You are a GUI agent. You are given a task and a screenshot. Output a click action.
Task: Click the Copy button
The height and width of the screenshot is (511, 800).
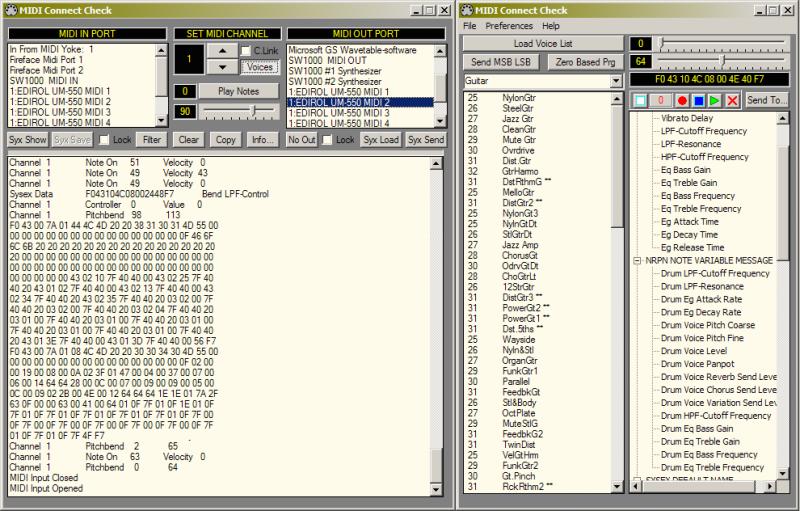pyautogui.click(x=225, y=140)
